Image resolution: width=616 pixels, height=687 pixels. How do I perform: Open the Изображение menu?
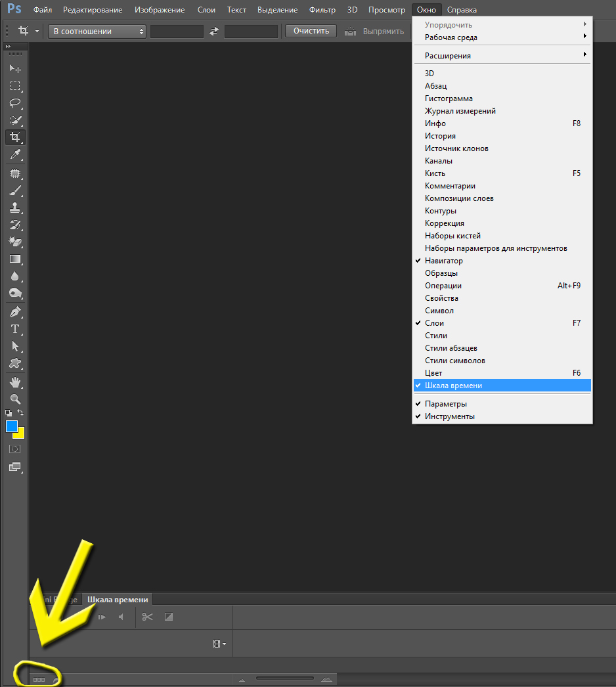point(160,10)
